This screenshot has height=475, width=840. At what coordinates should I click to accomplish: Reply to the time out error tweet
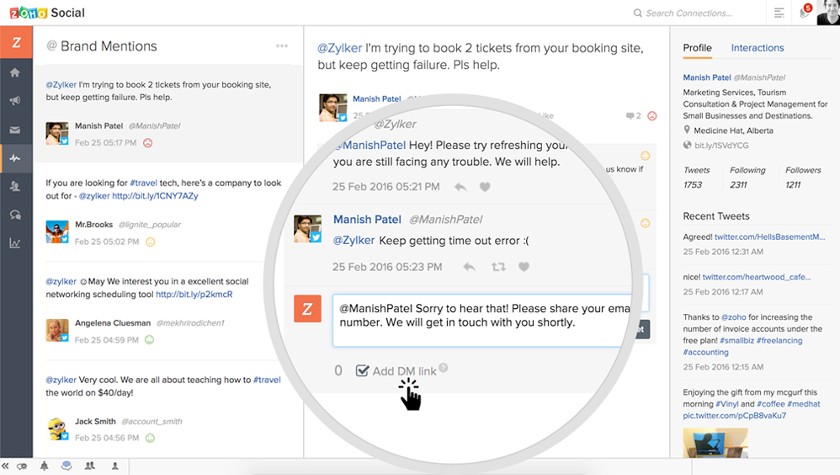pyautogui.click(x=469, y=267)
